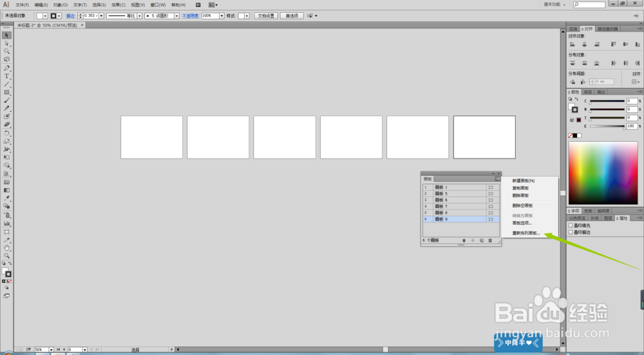The height and width of the screenshot is (355, 644).
Task: Delete artboard with trash icon
Action: pos(490,240)
